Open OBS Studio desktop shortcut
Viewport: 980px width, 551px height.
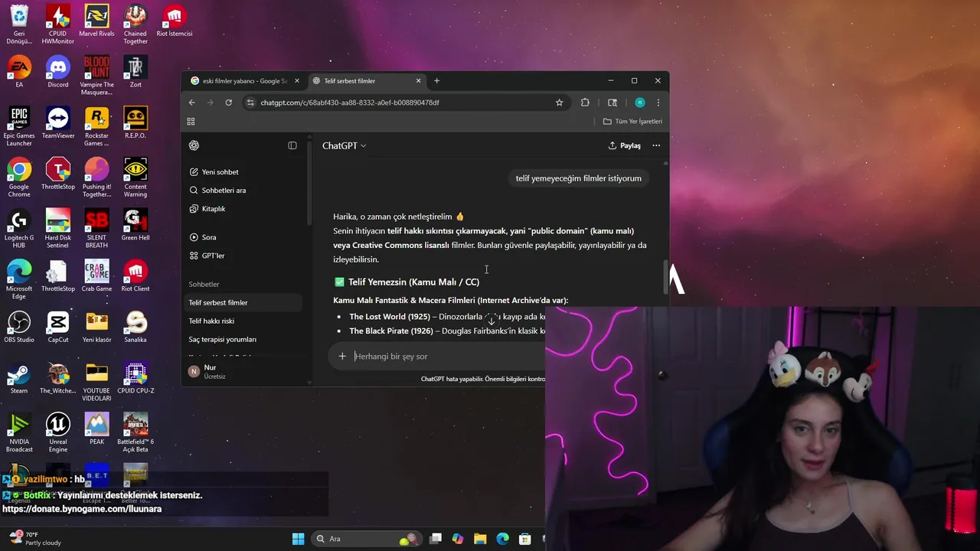pyautogui.click(x=19, y=327)
